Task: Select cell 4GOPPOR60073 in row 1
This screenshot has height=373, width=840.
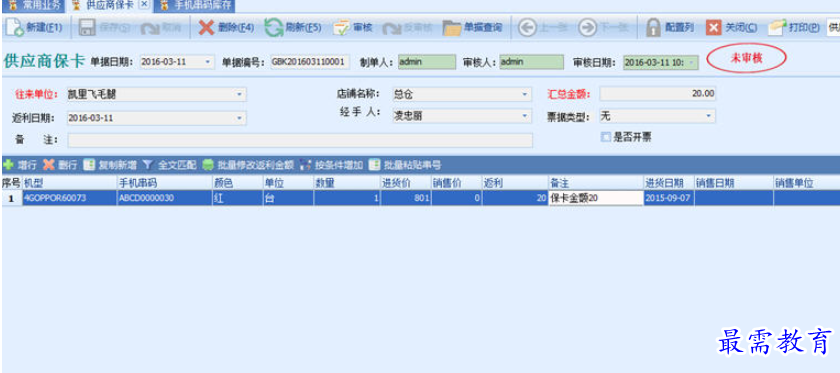Action: [x=70, y=198]
